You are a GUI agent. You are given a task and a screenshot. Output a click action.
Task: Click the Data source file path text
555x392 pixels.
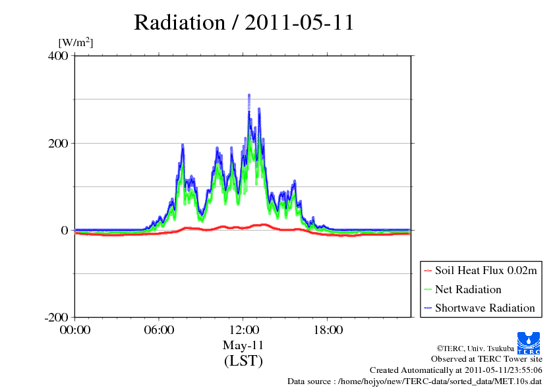click(415, 381)
